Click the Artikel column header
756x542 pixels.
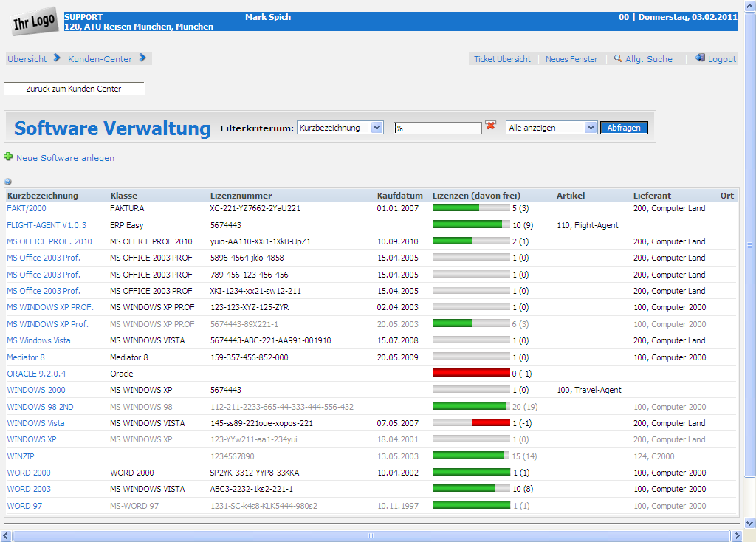pyautogui.click(x=571, y=196)
